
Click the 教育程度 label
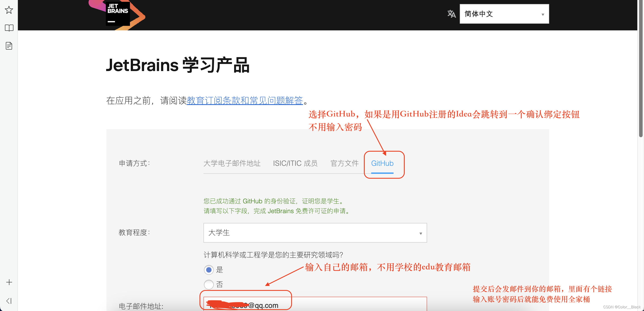point(134,233)
